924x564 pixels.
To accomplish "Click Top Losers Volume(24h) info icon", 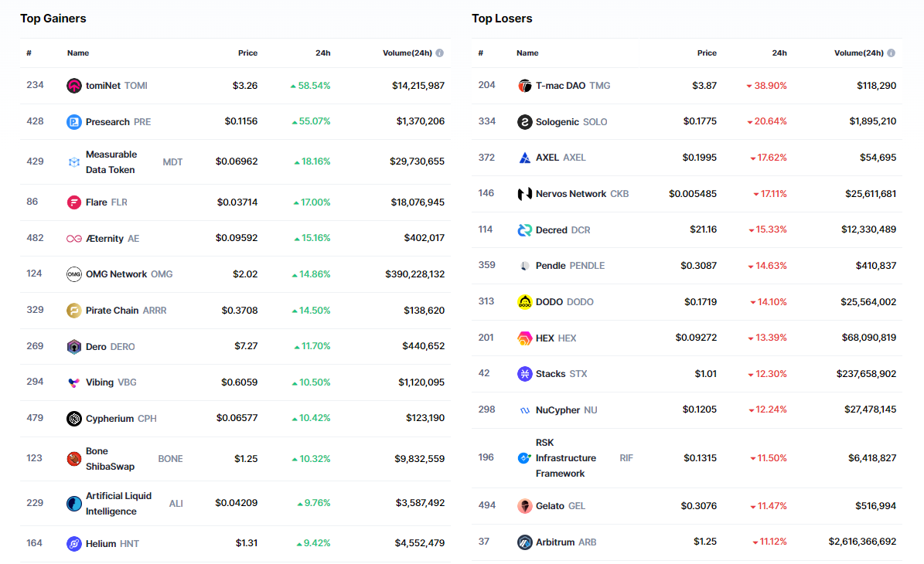I will point(891,53).
